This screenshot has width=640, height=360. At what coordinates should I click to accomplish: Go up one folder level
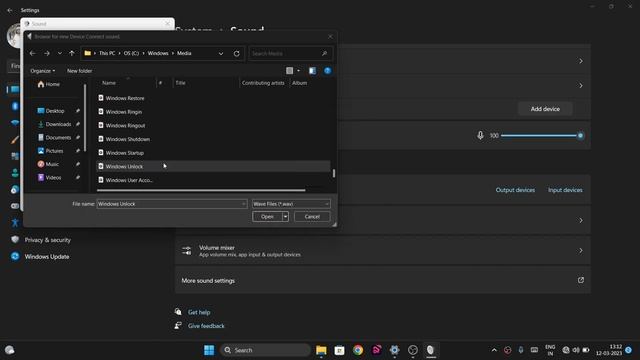(x=72, y=53)
